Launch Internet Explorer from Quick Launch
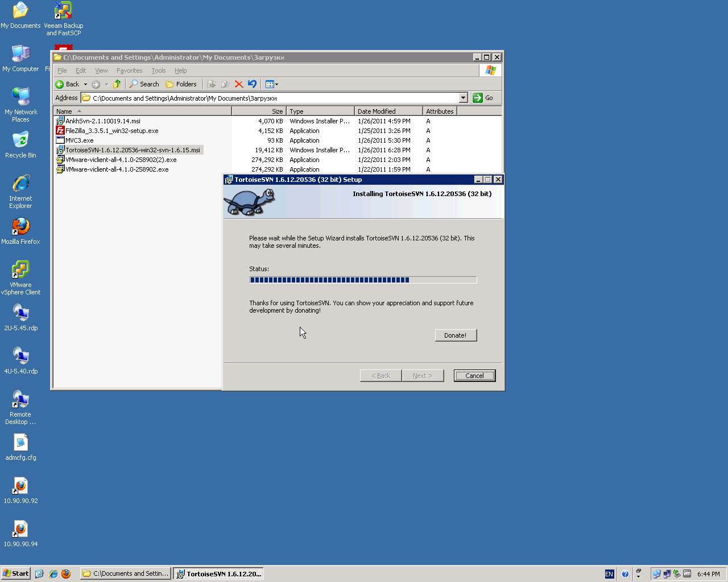 53,574
